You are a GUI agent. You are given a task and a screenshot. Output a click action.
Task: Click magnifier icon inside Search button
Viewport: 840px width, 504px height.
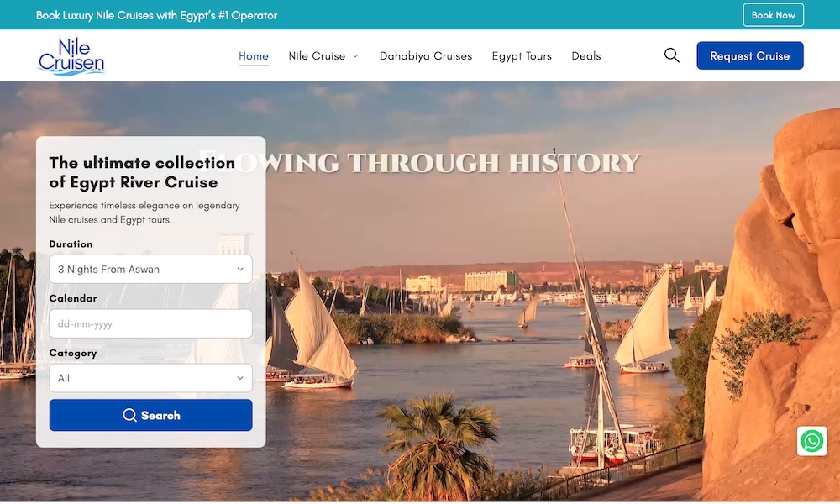click(x=129, y=415)
